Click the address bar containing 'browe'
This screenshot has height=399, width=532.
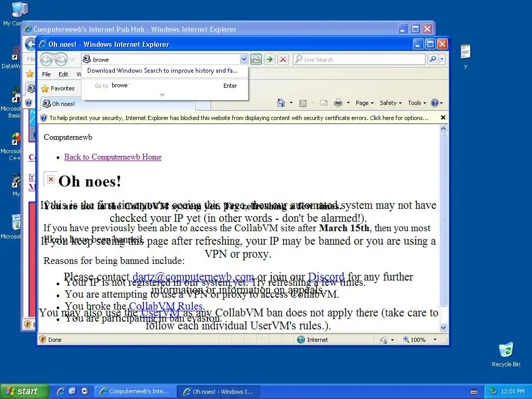(161, 60)
